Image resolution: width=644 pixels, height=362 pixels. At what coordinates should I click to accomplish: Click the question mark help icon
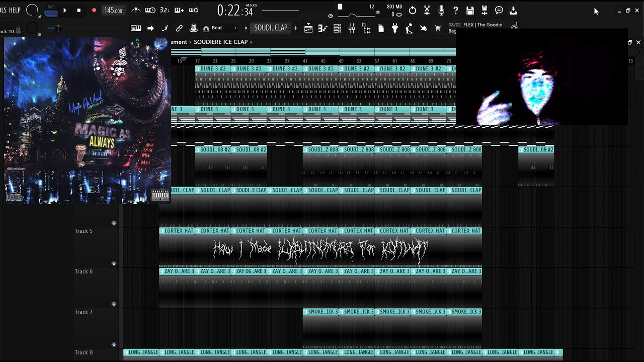click(456, 10)
